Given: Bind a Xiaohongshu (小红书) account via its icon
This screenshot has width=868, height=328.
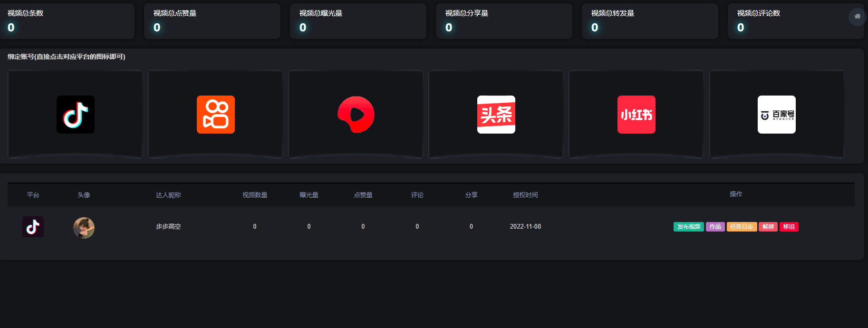Looking at the screenshot, I should click(x=637, y=115).
